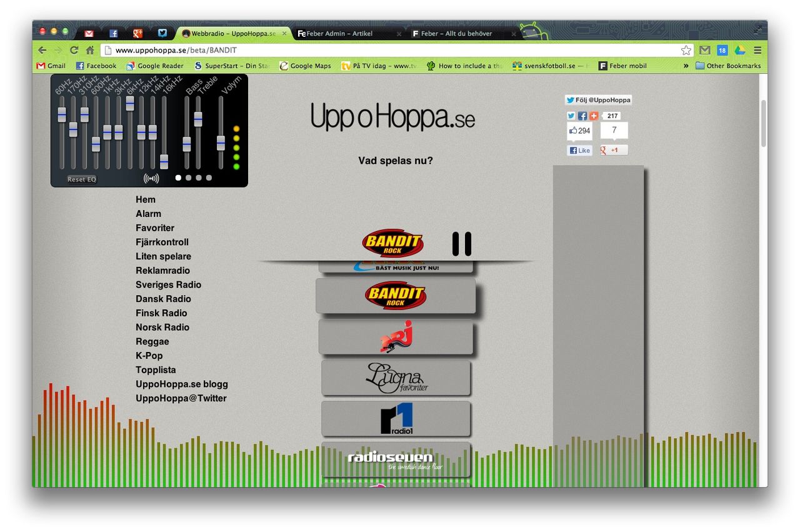Screen dimensions: 800x532
Task: Click the Facebook Like button
Action: click(579, 151)
